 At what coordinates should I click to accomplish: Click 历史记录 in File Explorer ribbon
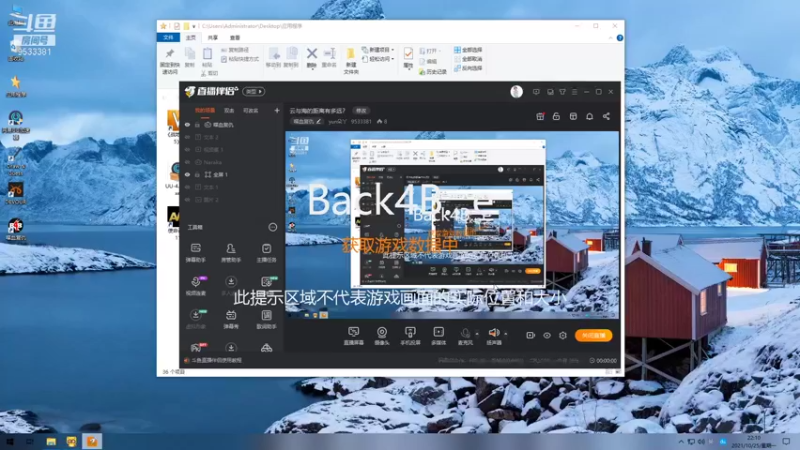coord(433,72)
